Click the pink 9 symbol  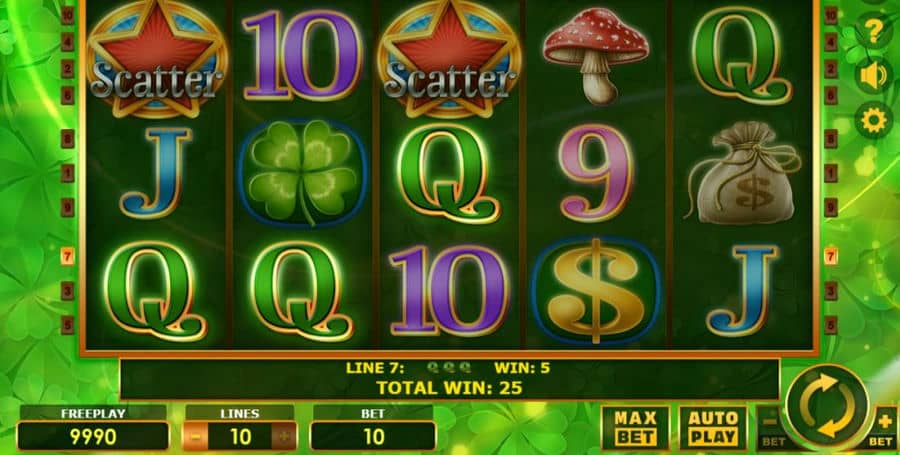pyautogui.click(x=596, y=173)
